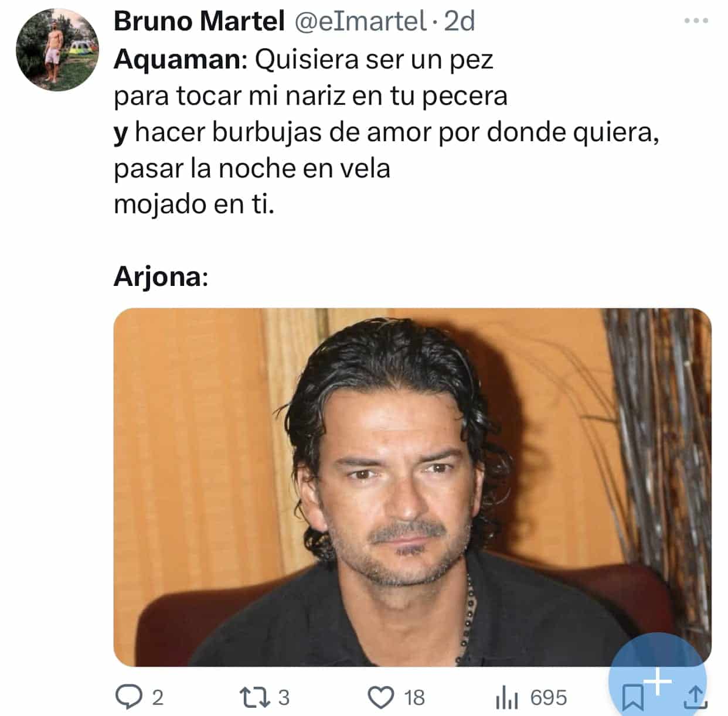Screen dimensions: 728x716
Task: Click the retweet count 3
Action: 284,698
